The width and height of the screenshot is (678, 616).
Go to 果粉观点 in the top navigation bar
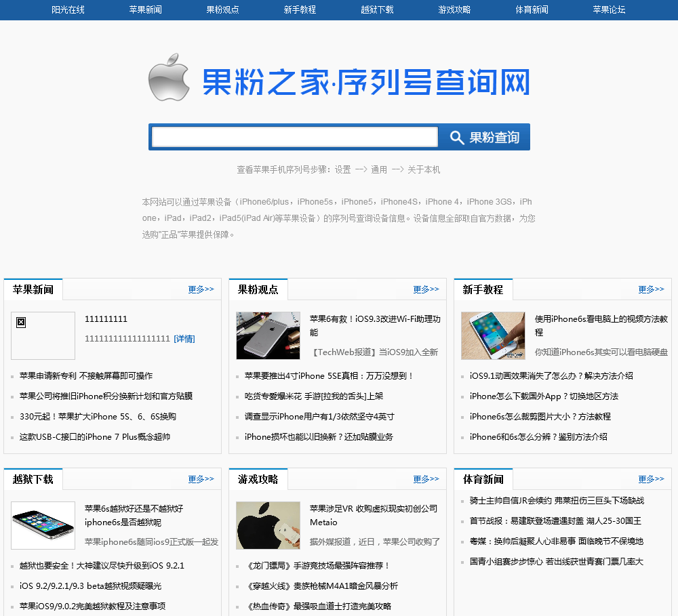coord(222,9)
